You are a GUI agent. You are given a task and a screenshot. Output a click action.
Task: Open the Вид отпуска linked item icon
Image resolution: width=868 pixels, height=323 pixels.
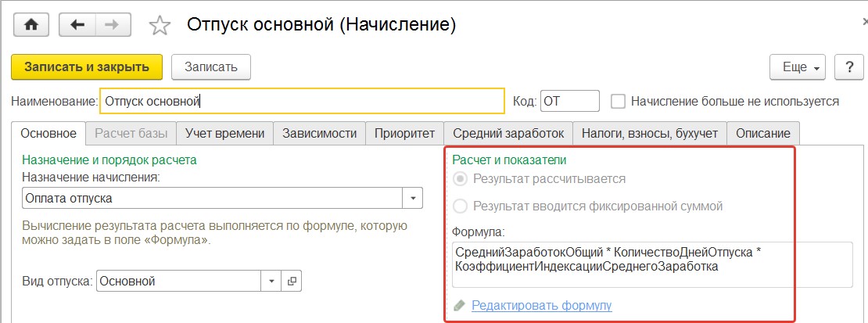292,281
